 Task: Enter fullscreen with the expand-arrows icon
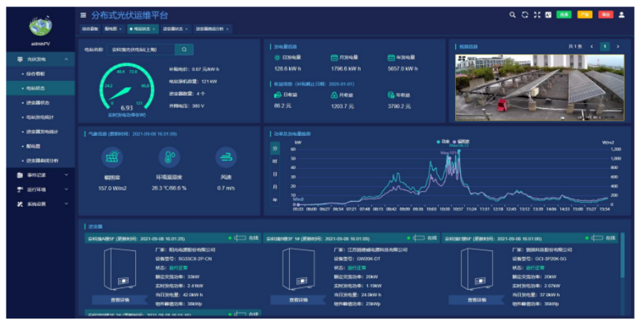(x=537, y=15)
